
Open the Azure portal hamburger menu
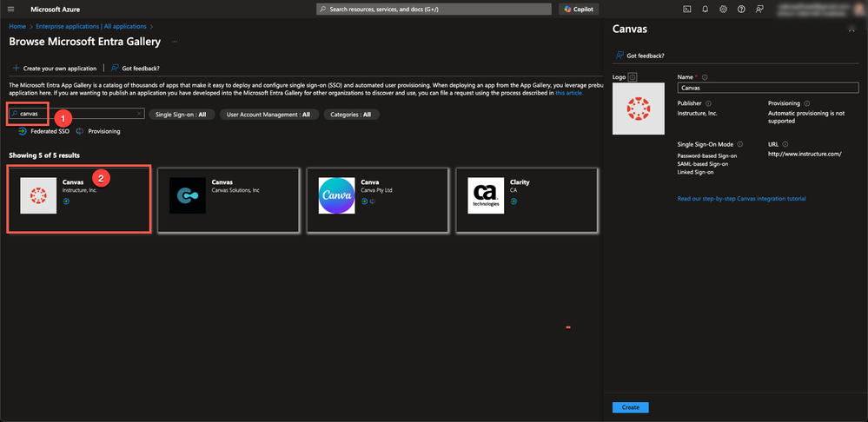(x=11, y=9)
